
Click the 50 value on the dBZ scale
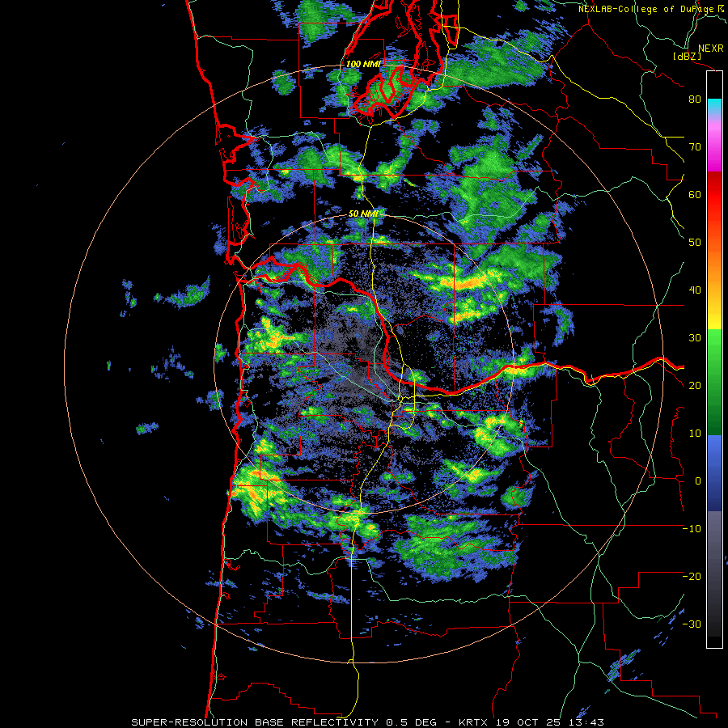pyautogui.click(x=695, y=243)
